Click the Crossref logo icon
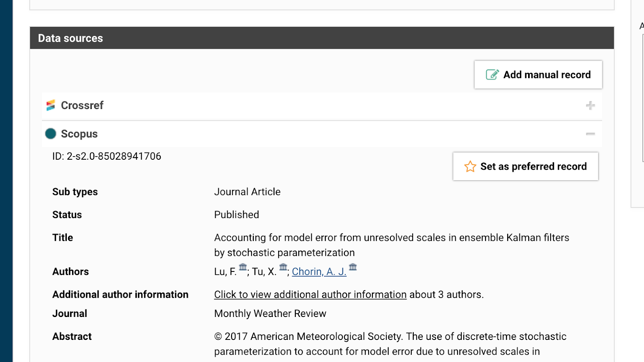The width and height of the screenshot is (644, 362). [51, 105]
